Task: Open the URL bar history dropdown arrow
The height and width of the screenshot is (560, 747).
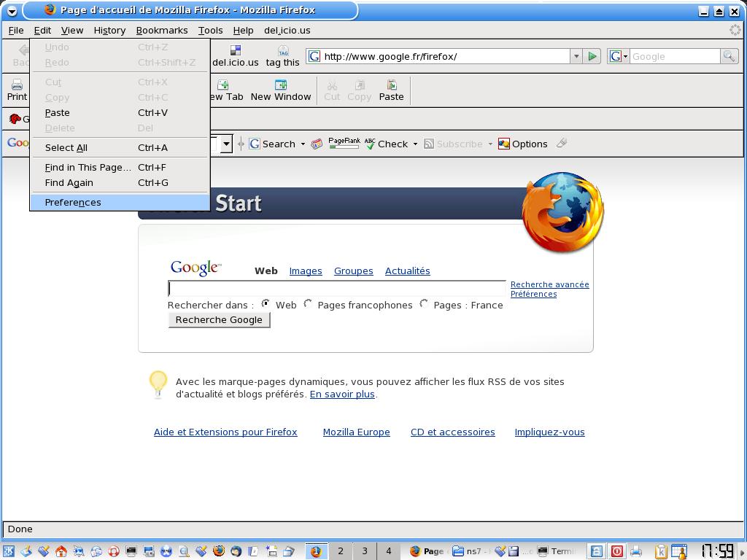Action: [576, 56]
